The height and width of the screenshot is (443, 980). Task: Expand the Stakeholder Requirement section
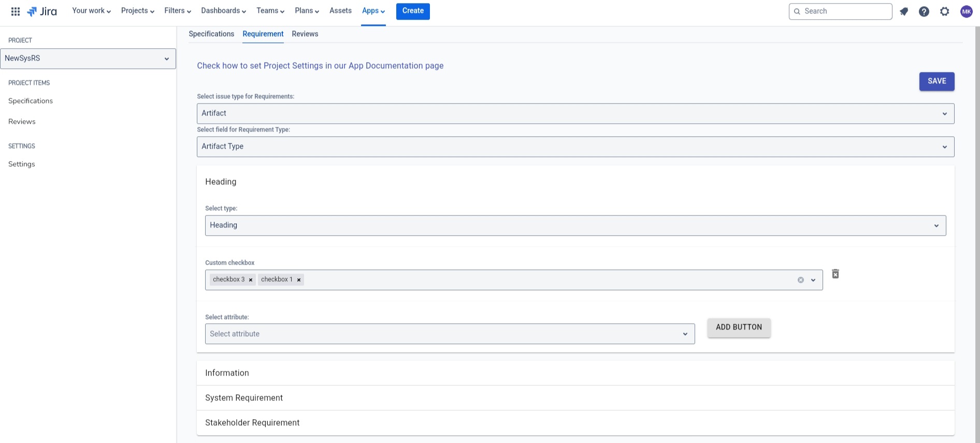(575, 423)
